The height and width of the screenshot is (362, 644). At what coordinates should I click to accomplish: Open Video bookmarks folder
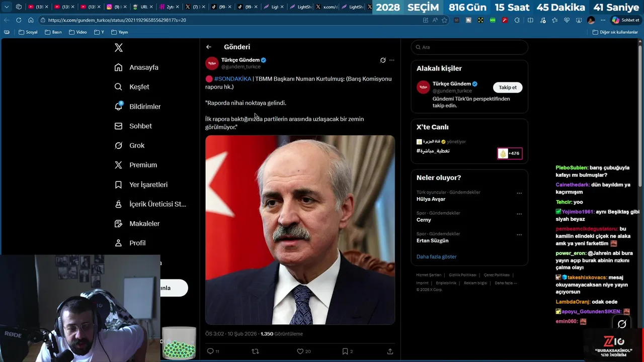tap(77, 32)
